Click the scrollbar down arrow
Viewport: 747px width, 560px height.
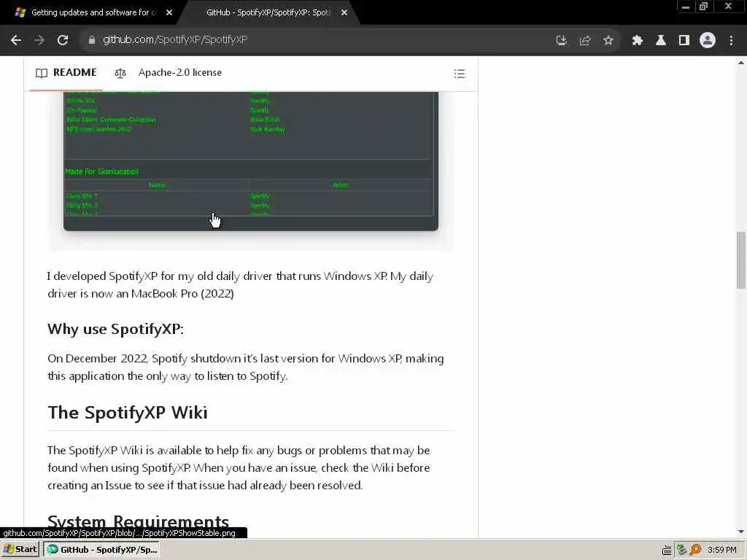(741, 532)
